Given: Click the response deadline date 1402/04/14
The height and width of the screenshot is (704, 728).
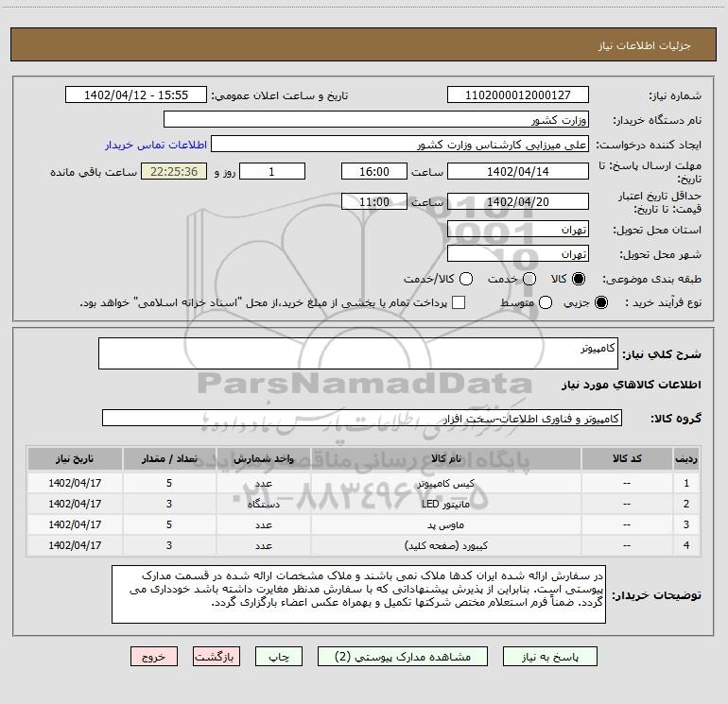Looking at the screenshot, I should click(x=518, y=172).
